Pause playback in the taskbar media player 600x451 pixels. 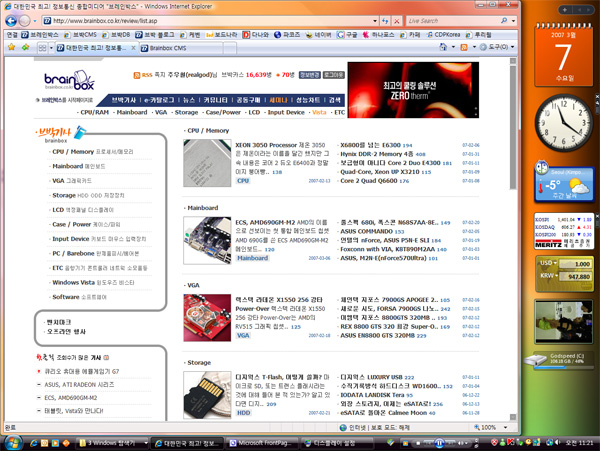click(440, 443)
